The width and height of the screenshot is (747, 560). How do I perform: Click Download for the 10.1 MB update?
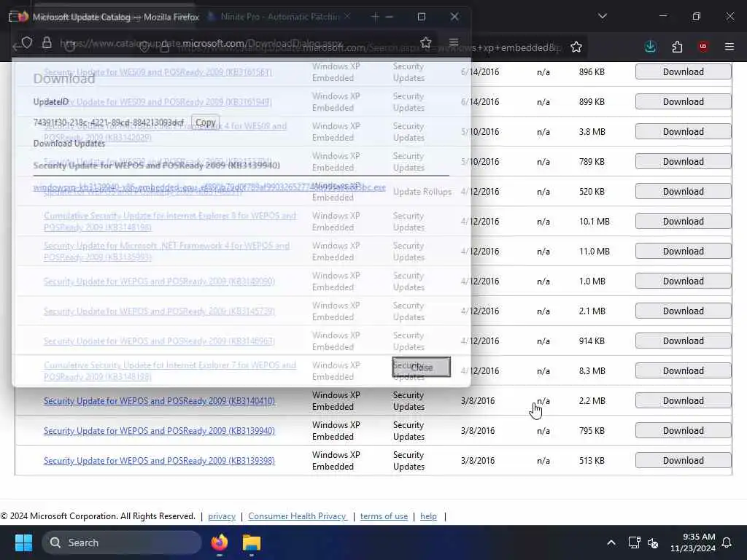pos(683,222)
